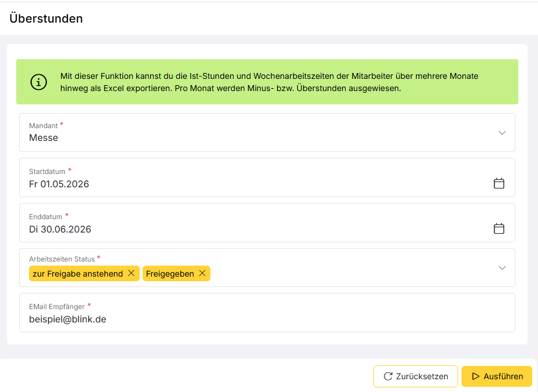Click the green info banner text

[x=269, y=82]
